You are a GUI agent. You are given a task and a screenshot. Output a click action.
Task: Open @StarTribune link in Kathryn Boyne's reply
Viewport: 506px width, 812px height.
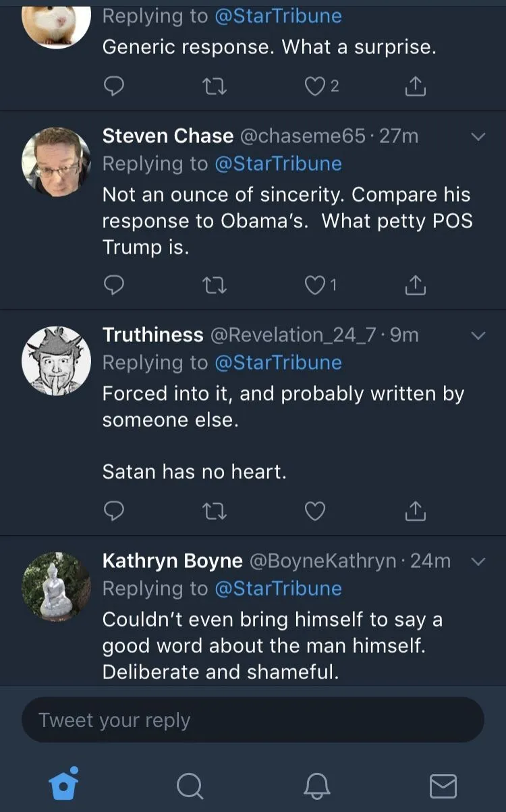pos(278,589)
